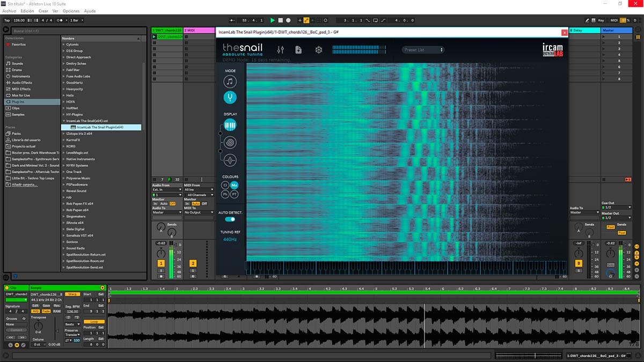Select the Drums browser category

click(x=18, y=70)
